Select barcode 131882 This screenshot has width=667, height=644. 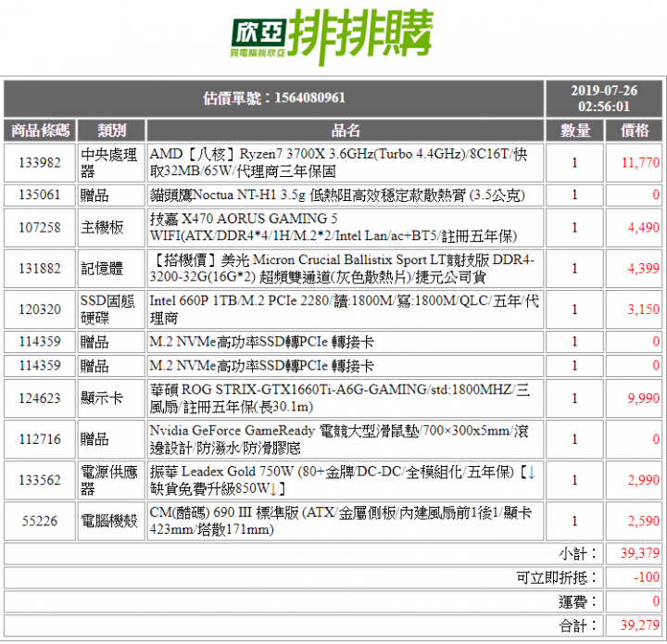(40, 269)
